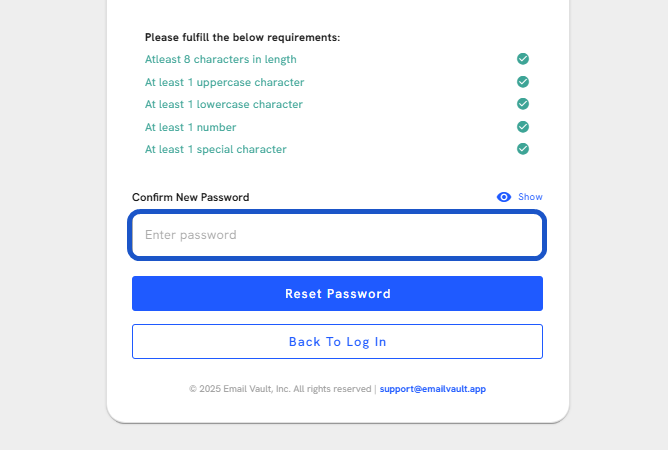This screenshot has width=668, height=450.
Task: Click At least 1 uppercase character text
Action: [x=225, y=82]
